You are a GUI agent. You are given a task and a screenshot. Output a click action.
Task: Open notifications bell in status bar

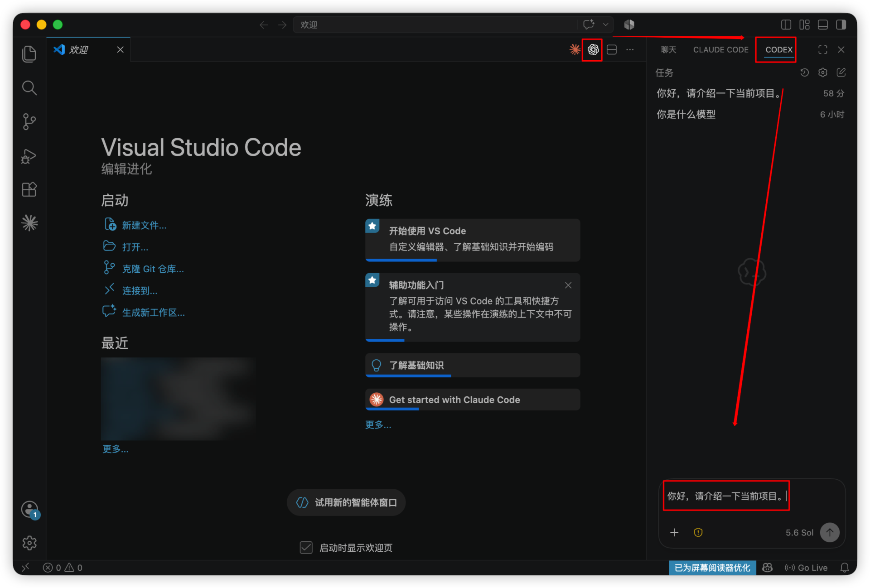(x=845, y=568)
